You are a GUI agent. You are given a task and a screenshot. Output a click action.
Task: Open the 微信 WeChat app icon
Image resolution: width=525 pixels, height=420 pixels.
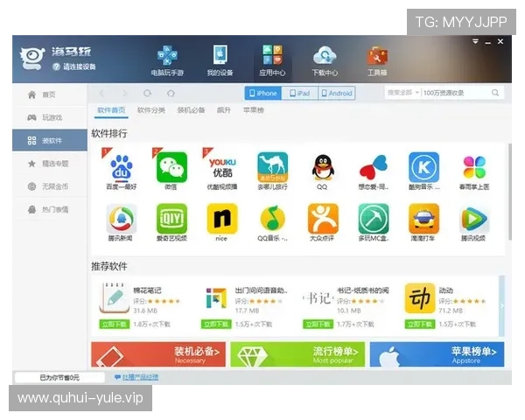pos(171,167)
